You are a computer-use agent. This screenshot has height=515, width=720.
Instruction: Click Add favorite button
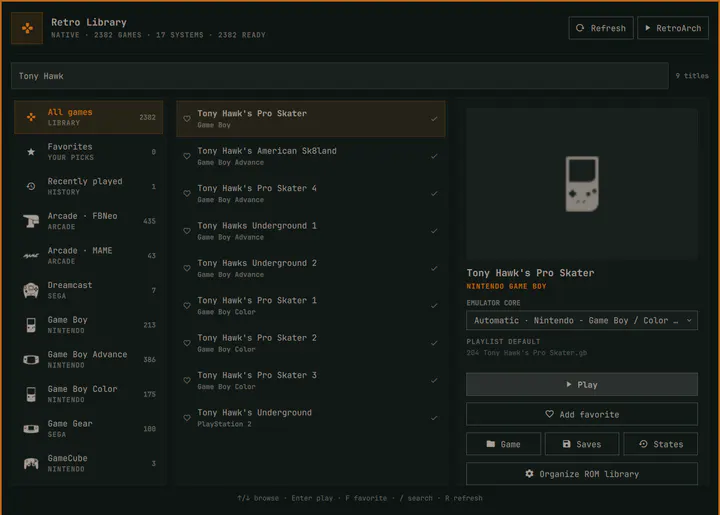point(582,414)
